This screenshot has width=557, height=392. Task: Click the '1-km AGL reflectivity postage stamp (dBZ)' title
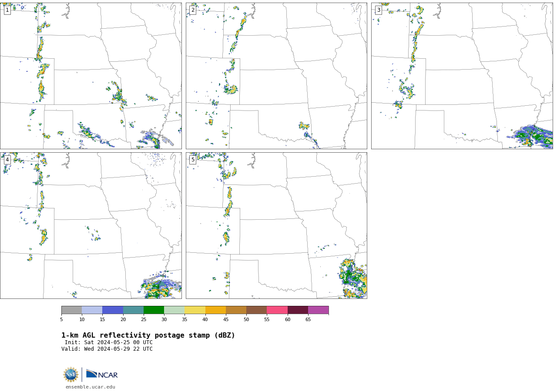(x=148, y=335)
